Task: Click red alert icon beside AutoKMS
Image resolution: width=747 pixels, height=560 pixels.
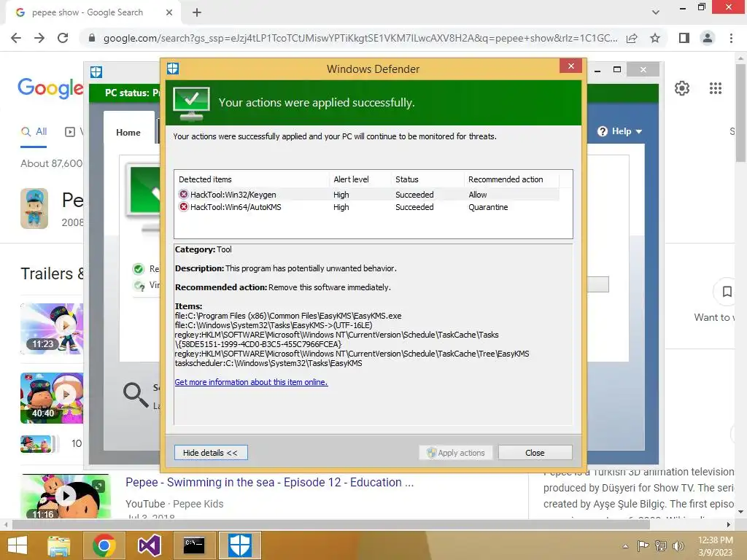Action: [183, 207]
